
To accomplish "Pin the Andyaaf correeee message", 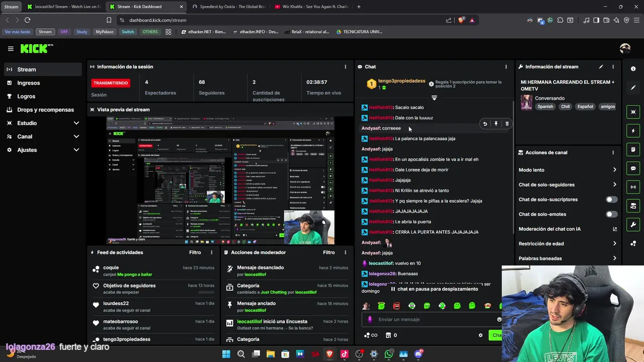I will coord(496,124).
